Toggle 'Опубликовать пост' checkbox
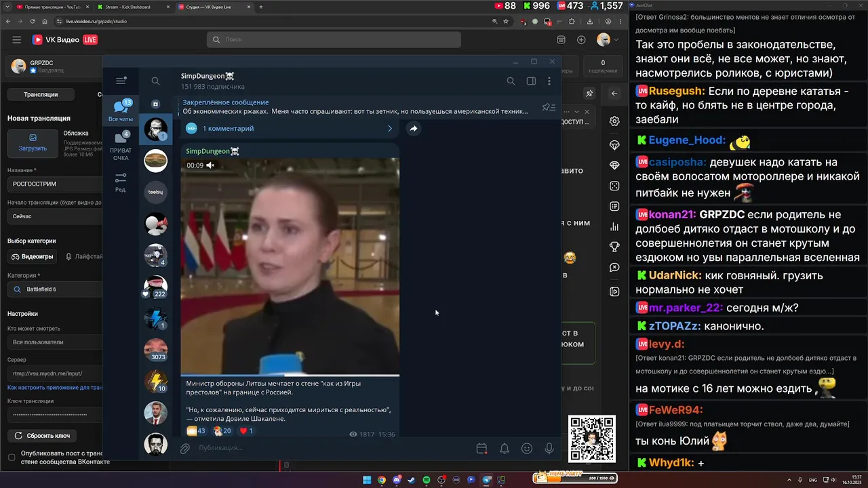This screenshot has height=488, width=868. [12, 457]
